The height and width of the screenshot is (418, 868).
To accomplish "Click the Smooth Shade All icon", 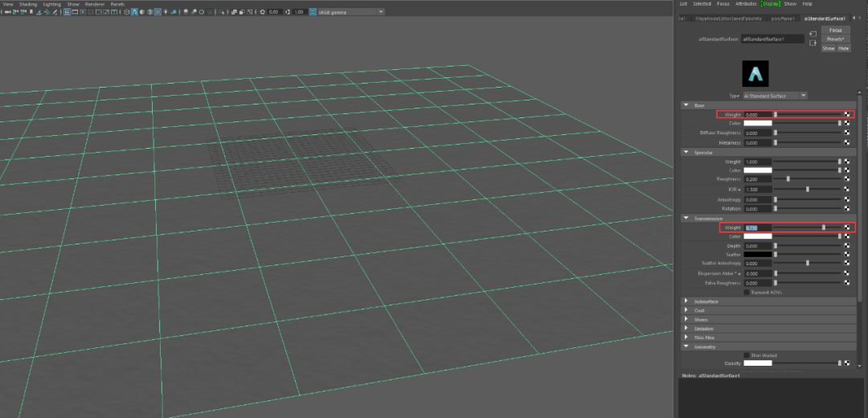I will pyautogui.click(x=134, y=11).
